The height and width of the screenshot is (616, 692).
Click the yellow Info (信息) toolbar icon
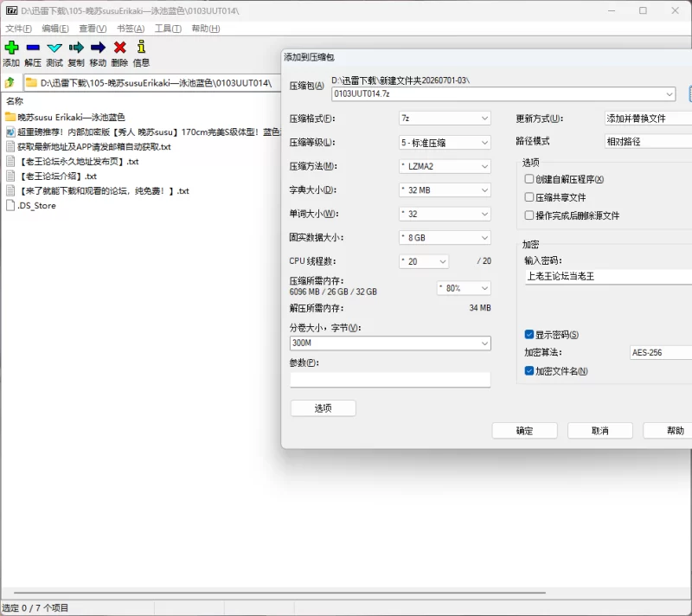[141, 47]
